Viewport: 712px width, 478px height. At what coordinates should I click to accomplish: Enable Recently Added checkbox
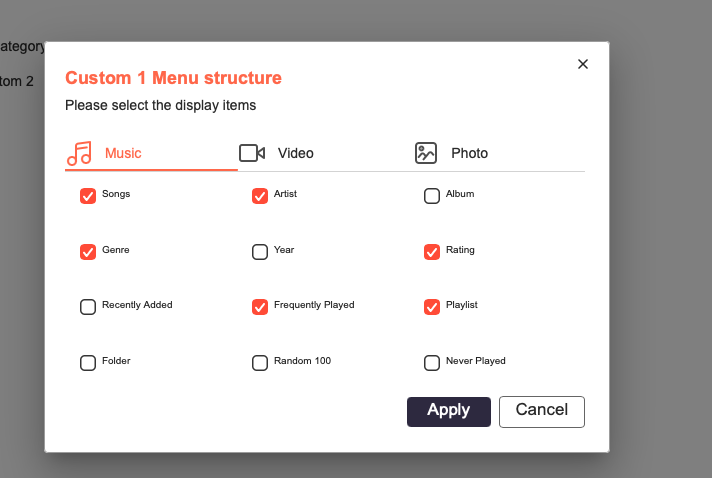coord(88,307)
